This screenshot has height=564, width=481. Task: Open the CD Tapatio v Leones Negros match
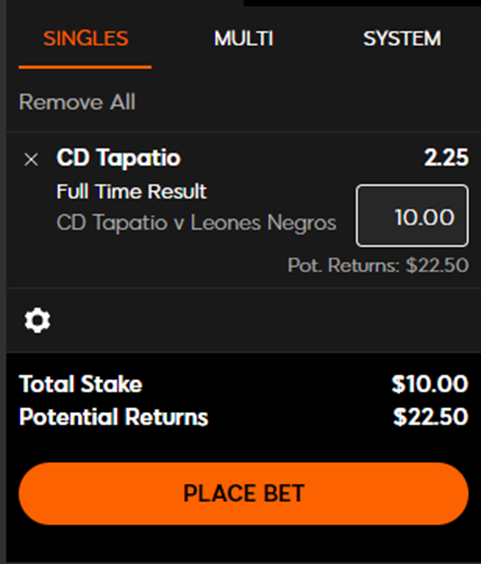coord(196,222)
